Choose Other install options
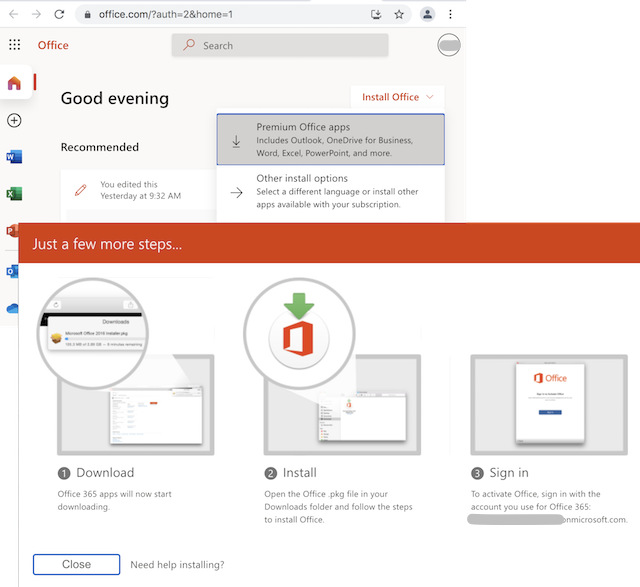Image resolution: width=640 pixels, height=587 pixels. [331, 191]
